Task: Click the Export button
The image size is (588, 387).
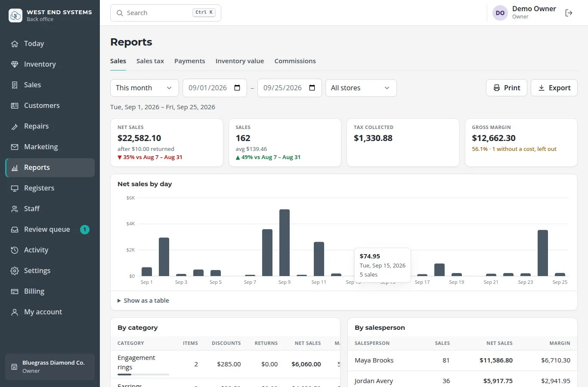Action: click(x=554, y=88)
